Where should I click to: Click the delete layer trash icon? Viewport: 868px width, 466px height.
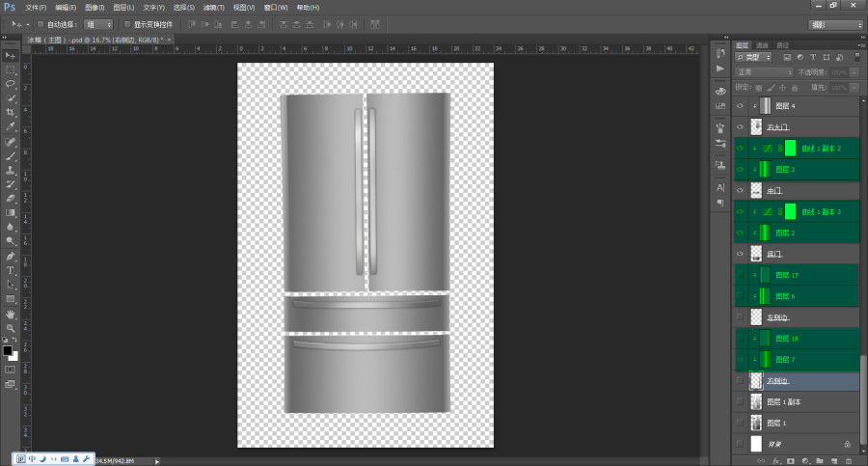pos(849,461)
